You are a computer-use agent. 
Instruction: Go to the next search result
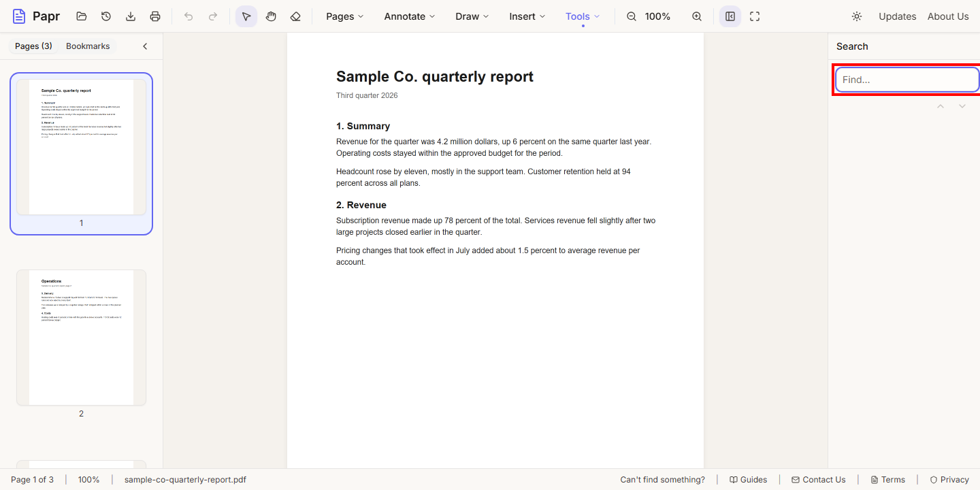coord(962,106)
